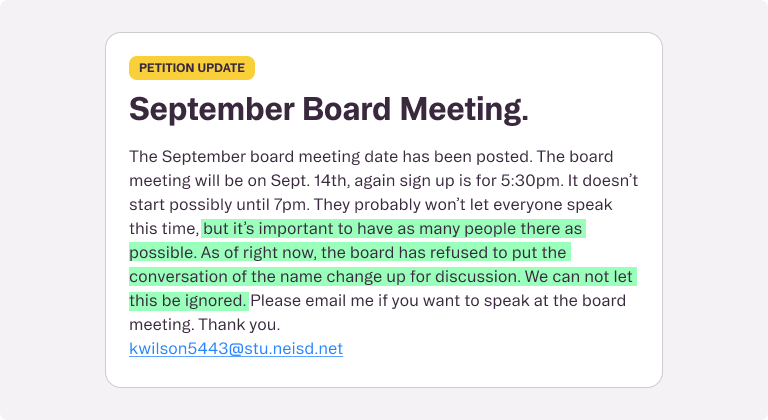
Task: Click the word 'Meeting.' in the title
Action: pyautogui.click(x=464, y=109)
